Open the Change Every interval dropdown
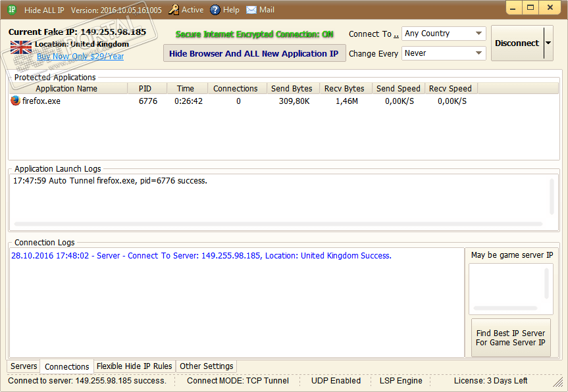Screen dimensions: 568x392 444,53
